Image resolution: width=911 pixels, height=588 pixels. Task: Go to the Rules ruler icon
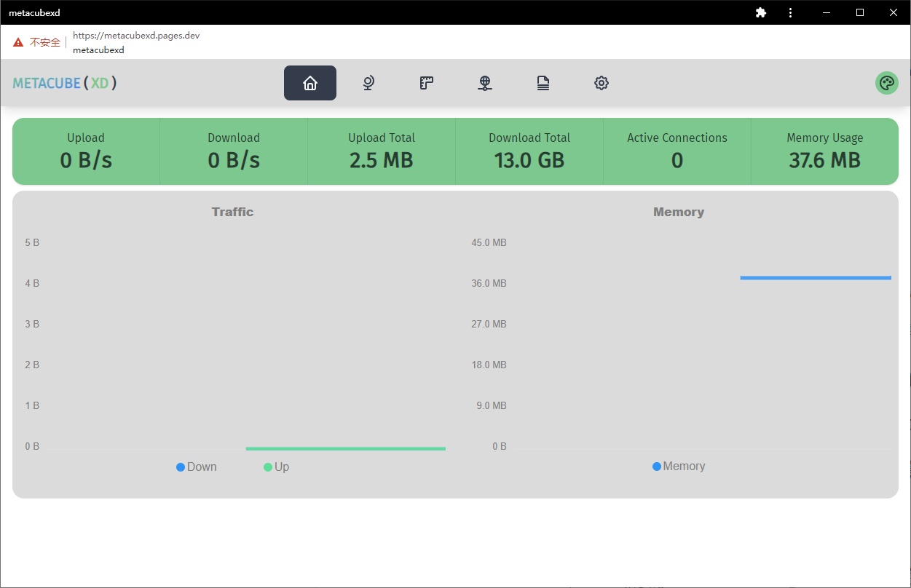[427, 83]
